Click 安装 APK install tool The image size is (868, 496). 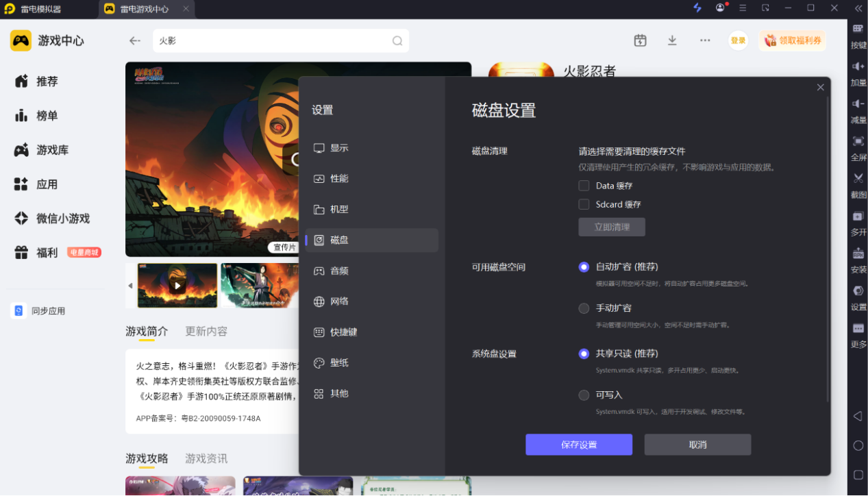[x=858, y=260]
